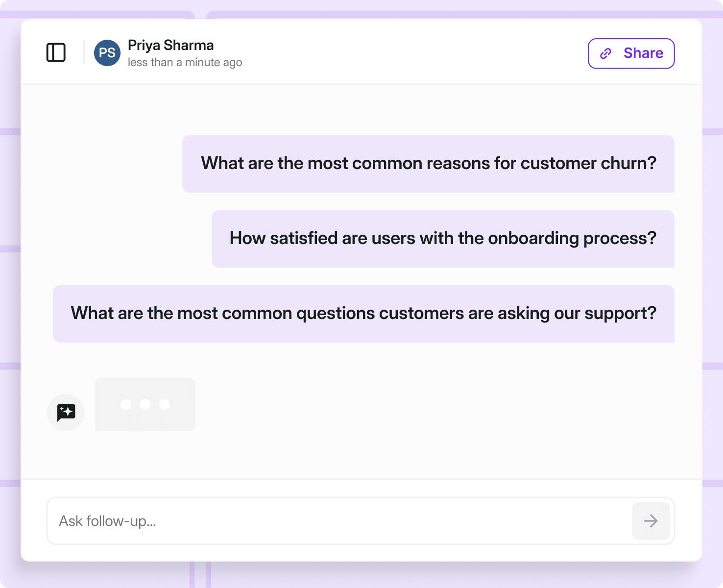Image resolution: width=723 pixels, height=588 pixels.
Task: Select the customer churn question bubble
Action: pyautogui.click(x=428, y=164)
